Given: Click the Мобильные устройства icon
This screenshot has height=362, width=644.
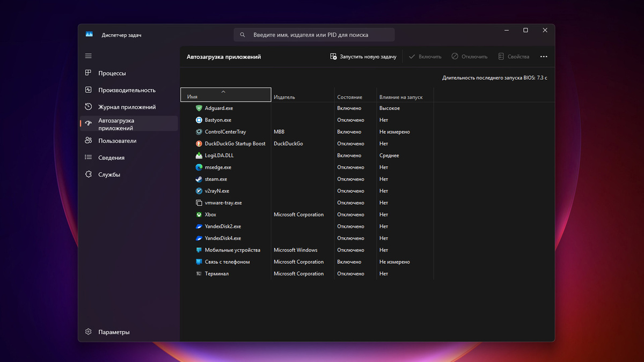Looking at the screenshot, I should [199, 250].
